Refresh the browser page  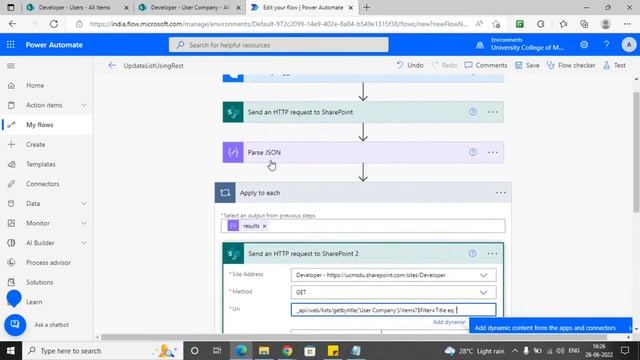tap(53, 24)
